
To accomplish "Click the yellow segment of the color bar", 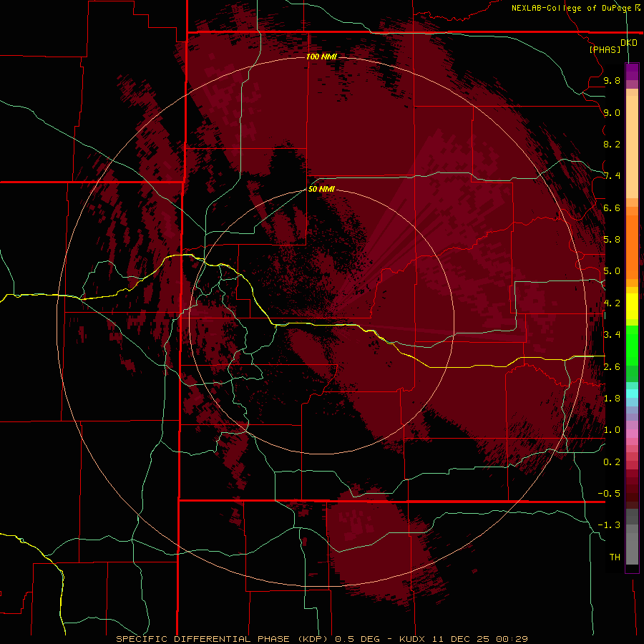I will 632,306.
